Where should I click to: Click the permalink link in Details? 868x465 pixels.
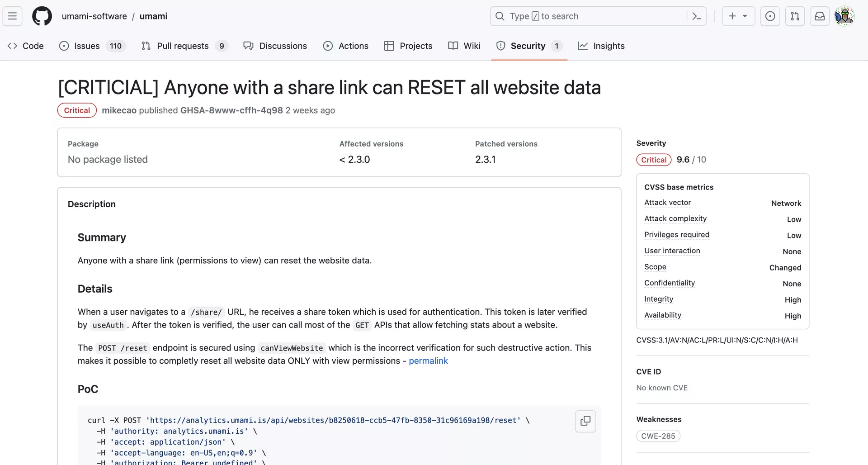(x=428, y=361)
